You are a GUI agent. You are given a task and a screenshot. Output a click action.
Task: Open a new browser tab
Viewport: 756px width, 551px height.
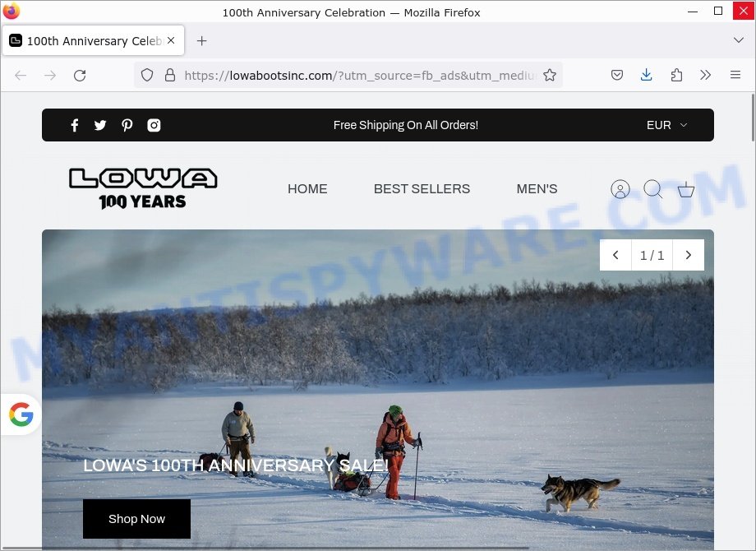tap(201, 41)
